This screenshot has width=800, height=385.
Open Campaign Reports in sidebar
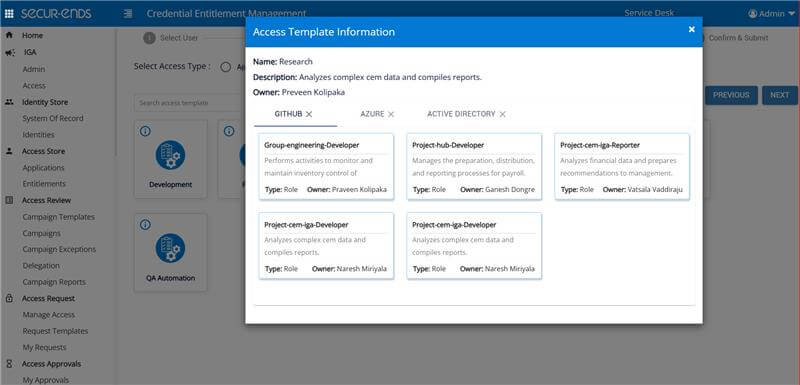54,282
